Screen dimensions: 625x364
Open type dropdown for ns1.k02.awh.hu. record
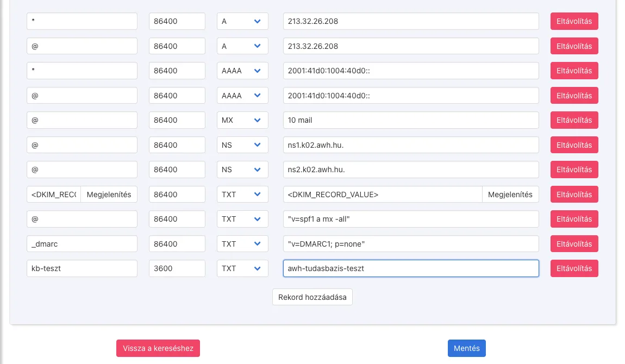click(242, 145)
